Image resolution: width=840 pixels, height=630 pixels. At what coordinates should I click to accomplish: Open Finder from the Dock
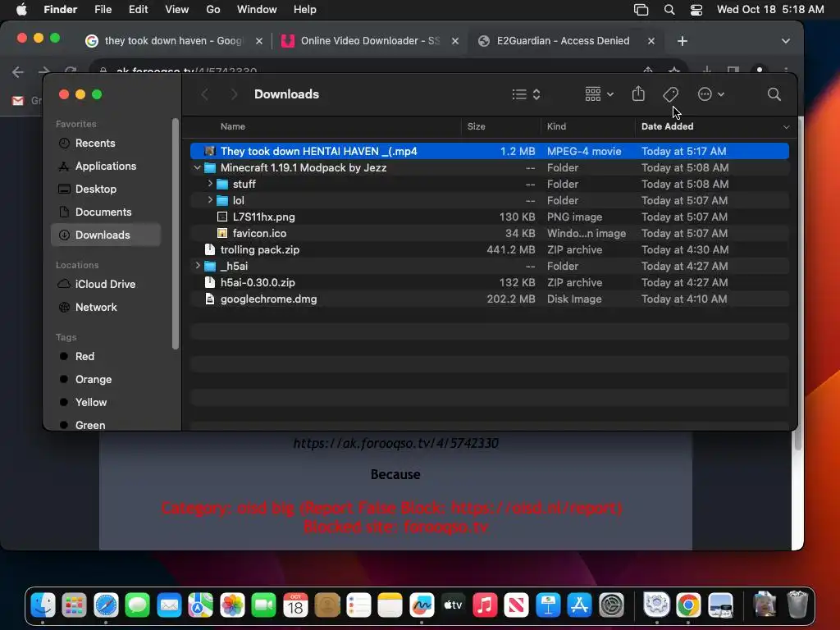tap(43, 605)
